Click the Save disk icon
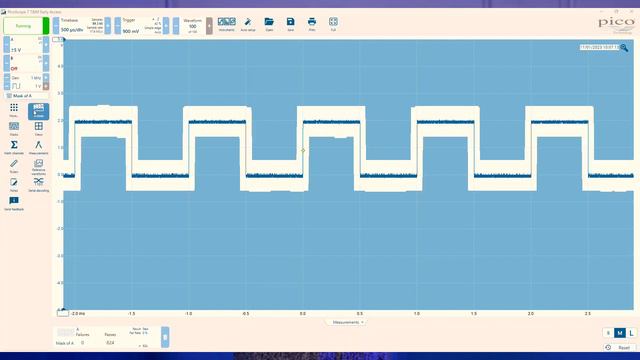640x360 pixels. coord(290,24)
